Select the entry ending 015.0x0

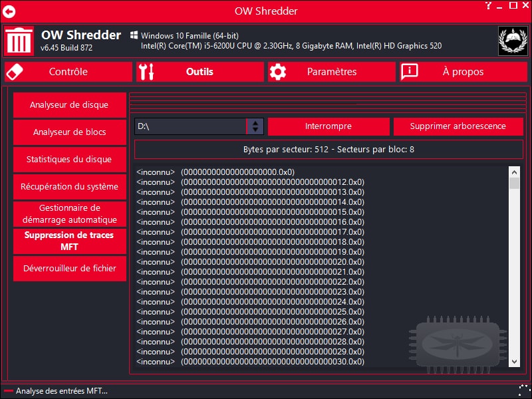(x=251, y=212)
